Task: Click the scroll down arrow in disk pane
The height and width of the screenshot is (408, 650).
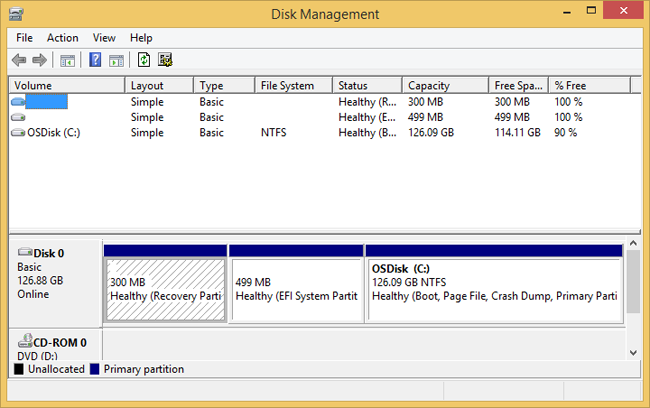Action: pyautogui.click(x=633, y=351)
